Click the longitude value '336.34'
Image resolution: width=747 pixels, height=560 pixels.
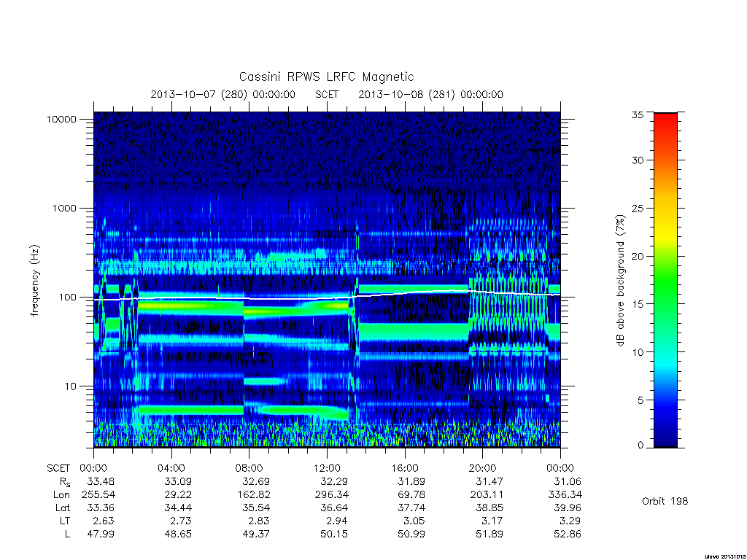click(565, 495)
